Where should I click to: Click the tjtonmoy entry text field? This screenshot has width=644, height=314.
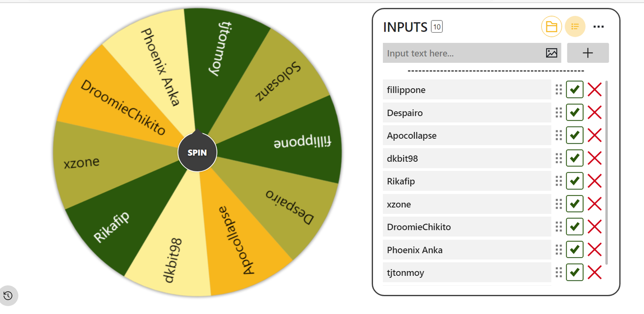pos(467,272)
